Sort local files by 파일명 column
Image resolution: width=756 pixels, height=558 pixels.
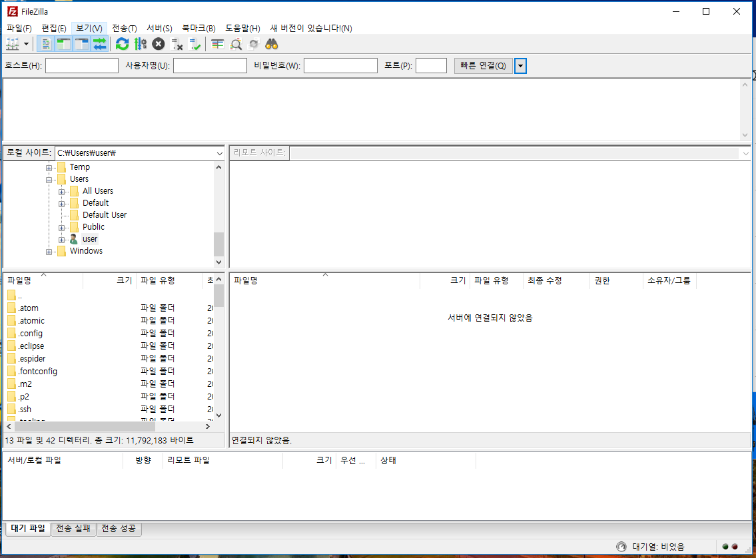coord(43,280)
